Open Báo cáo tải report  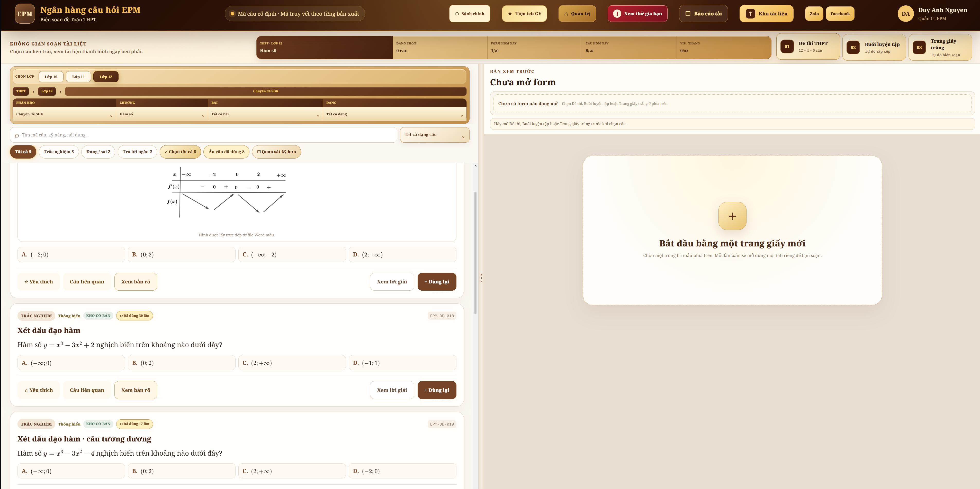tap(703, 14)
